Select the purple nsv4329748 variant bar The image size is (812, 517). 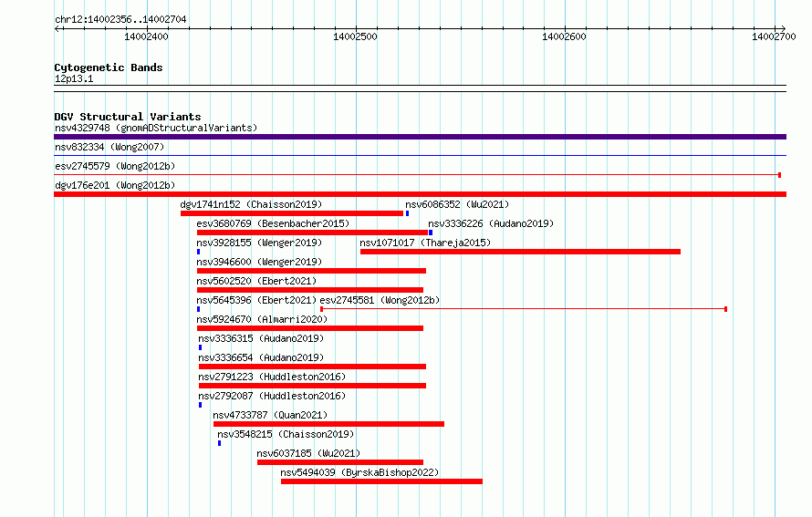click(x=420, y=137)
